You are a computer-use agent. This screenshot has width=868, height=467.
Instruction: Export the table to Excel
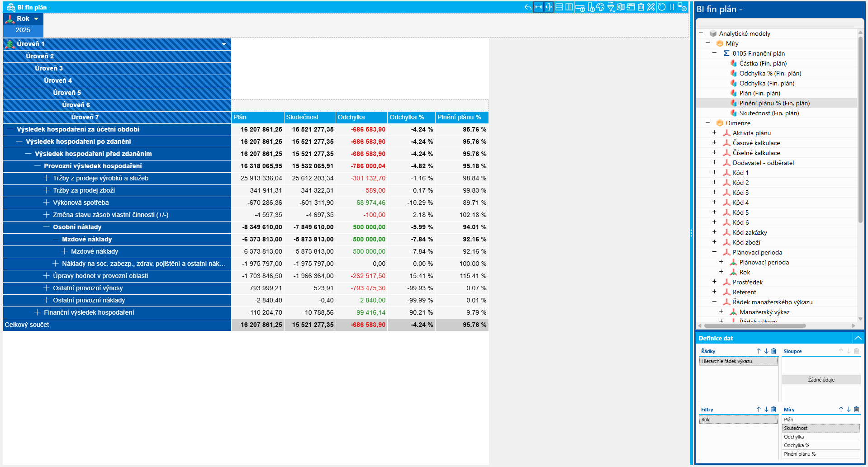(x=621, y=7)
